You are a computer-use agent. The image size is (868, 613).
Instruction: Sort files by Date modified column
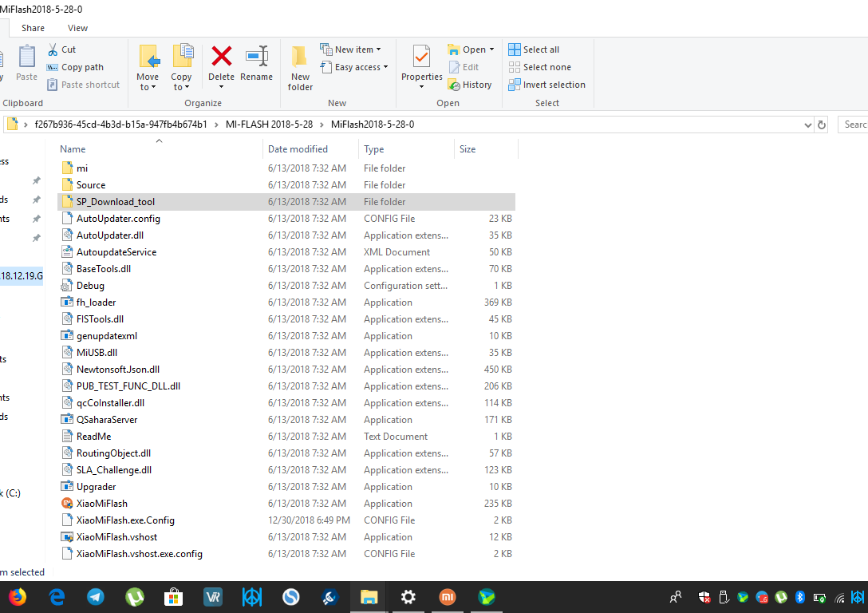(298, 149)
